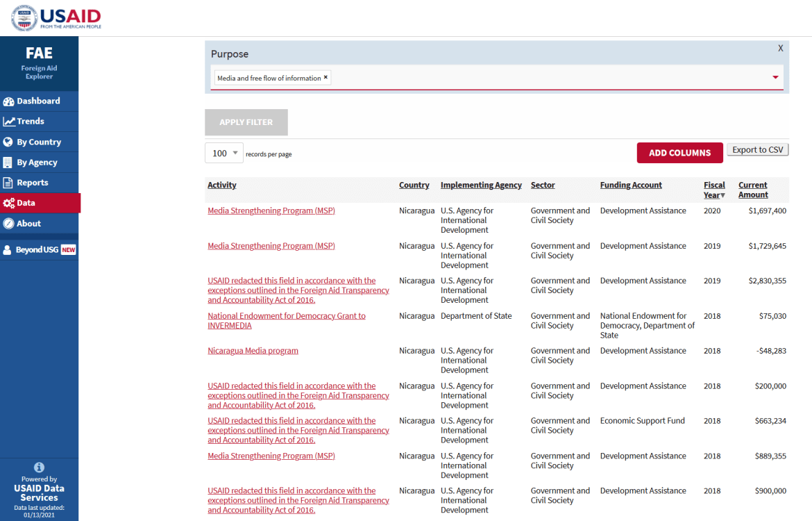This screenshot has height=521, width=812.
Task: Open the By Country menu item
Action: click(x=40, y=142)
